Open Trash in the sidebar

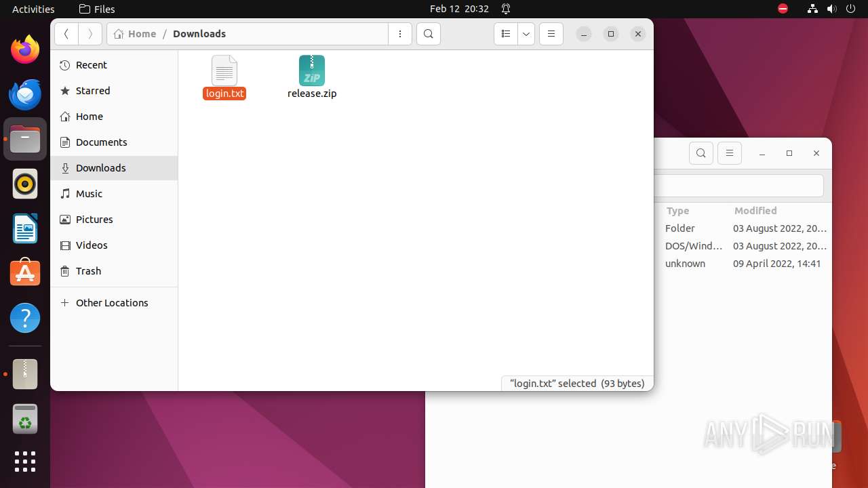click(114, 271)
